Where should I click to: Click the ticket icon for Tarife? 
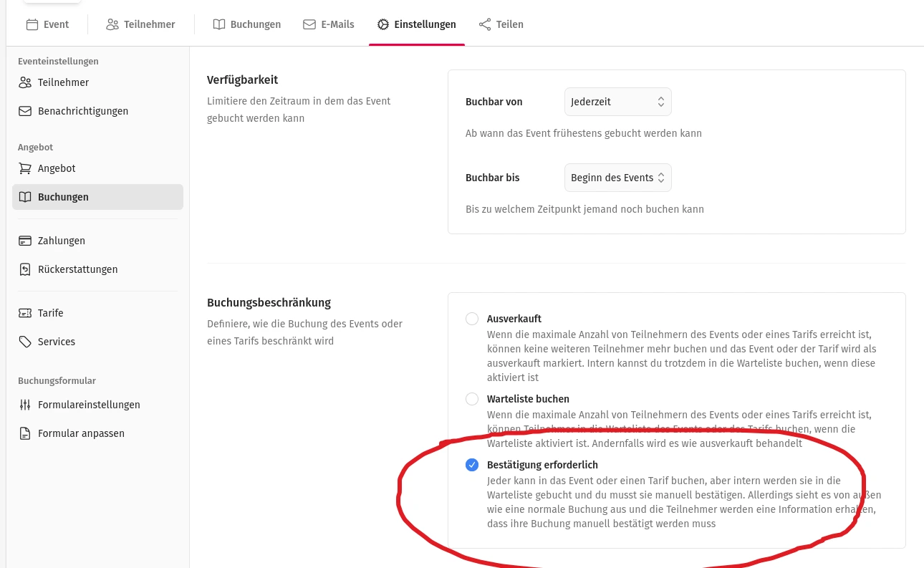(25, 313)
